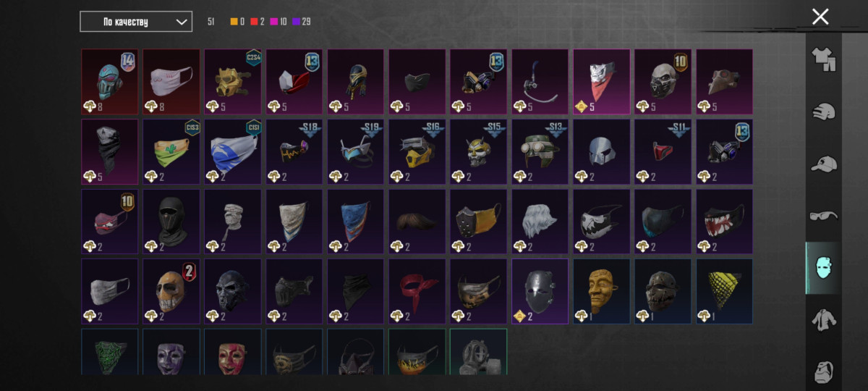Choose the green leaf mask labeled C1S3
The width and height of the screenshot is (868, 391).
171,152
